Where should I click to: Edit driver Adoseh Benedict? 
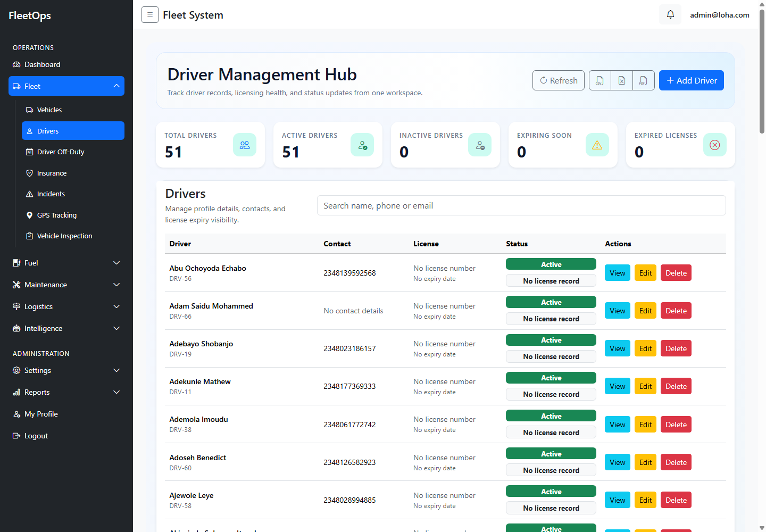pyautogui.click(x=646, y=462)
